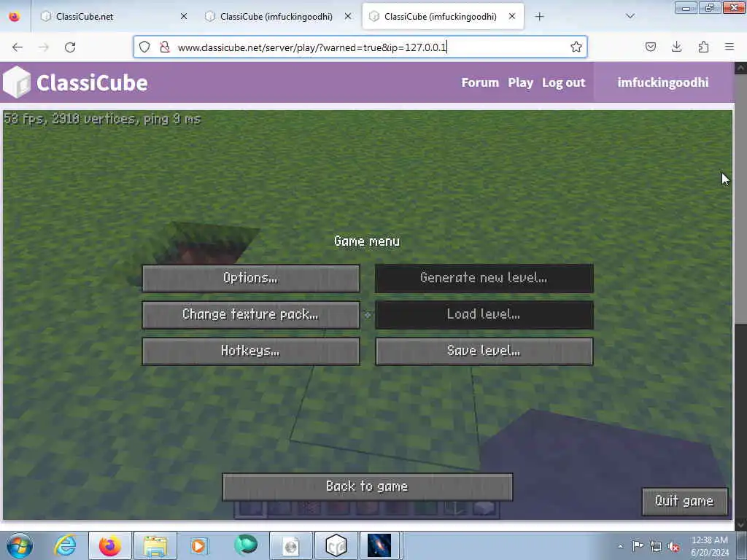The image size is (747, 560).
Task: Click the green round taskbar app icon
Action: tap(246, 545)
